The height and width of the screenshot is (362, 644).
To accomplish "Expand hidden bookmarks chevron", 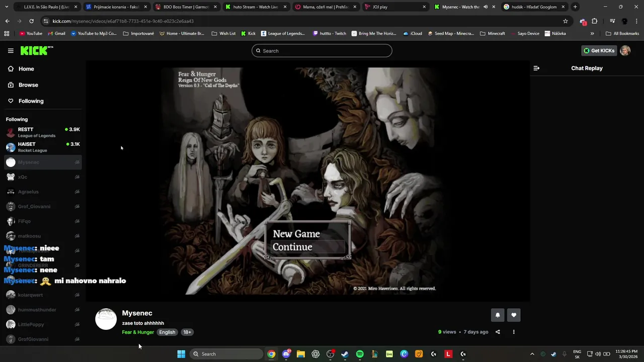I will click(592, 34).
